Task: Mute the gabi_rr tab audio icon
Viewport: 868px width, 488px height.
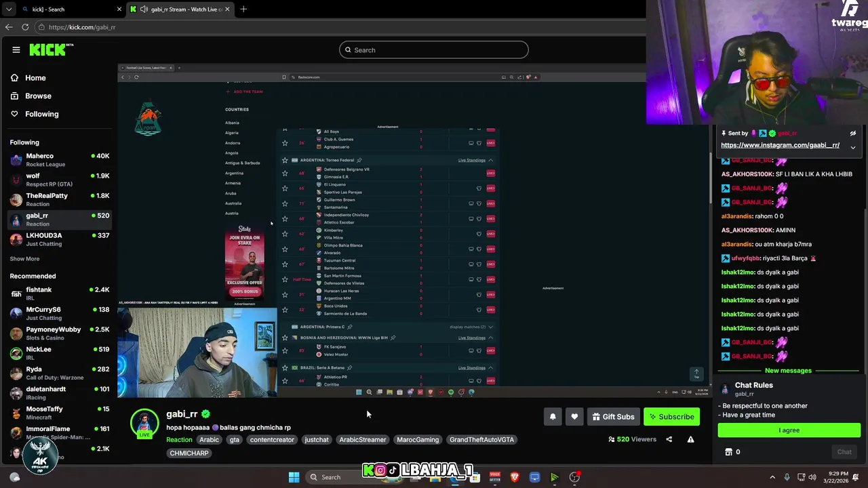Action: click(144, 9)
